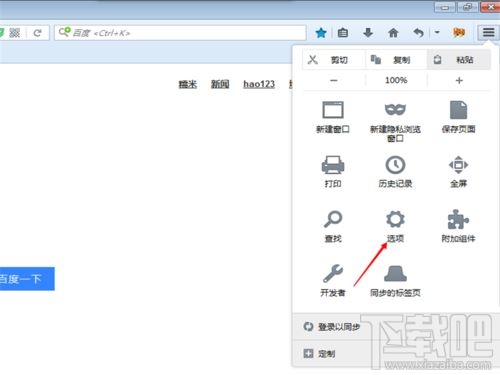Open the 糯米 link on Baidu page
The width and height of the screenshot is (500, 375).
[x=188, y=84]
